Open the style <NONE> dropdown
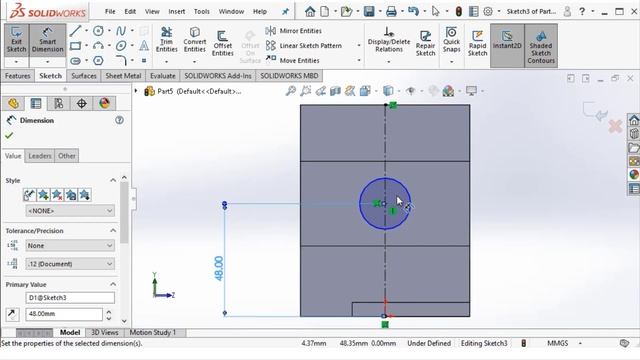 70,211
